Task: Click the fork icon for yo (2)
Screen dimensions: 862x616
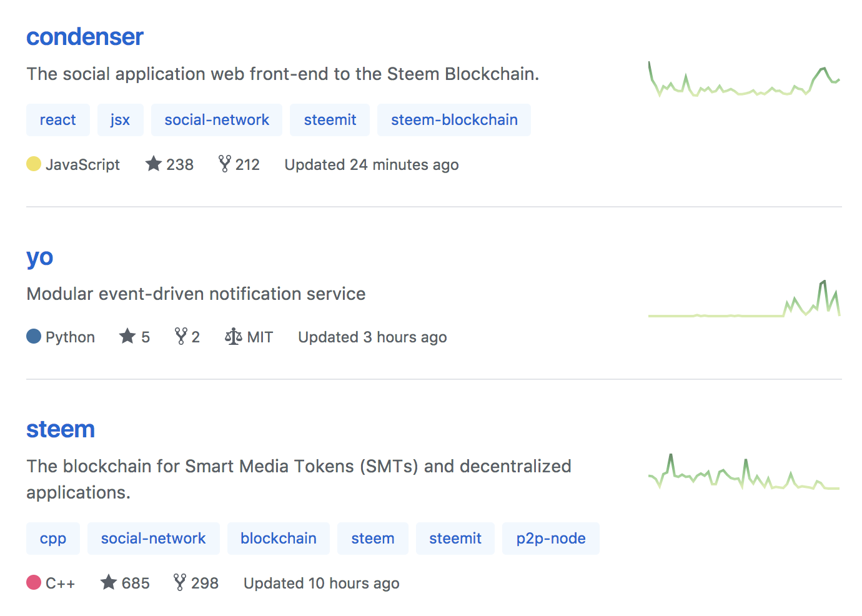Action: (x=181, y=336)
